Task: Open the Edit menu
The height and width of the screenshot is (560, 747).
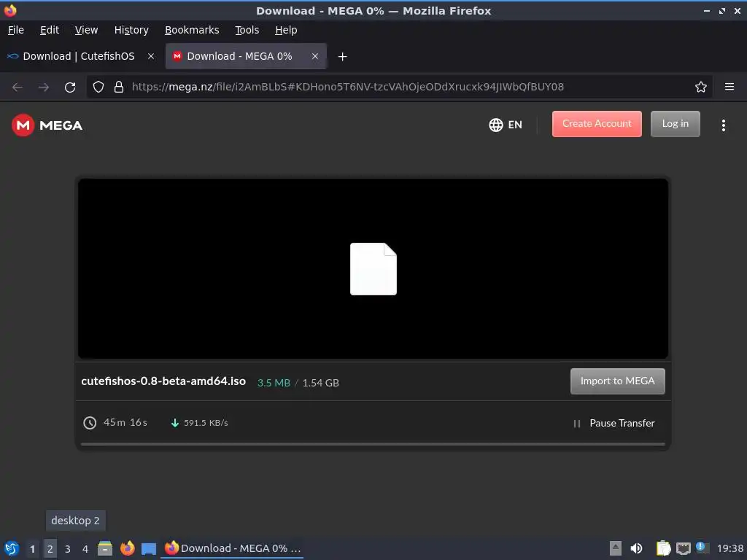Action: [x=50, y=30]
